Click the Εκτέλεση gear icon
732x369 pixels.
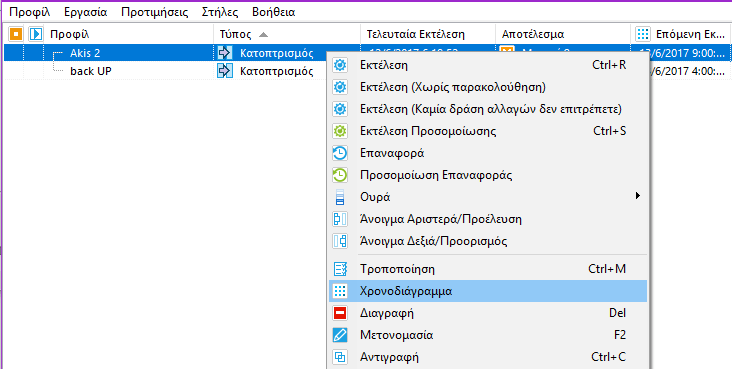340,65
